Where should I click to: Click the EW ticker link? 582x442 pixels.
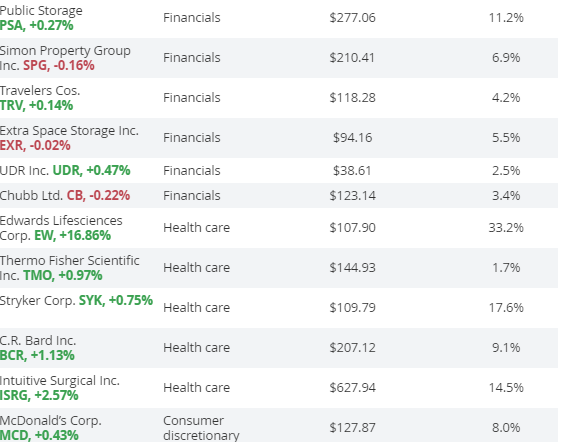click(x=72, y=235)
